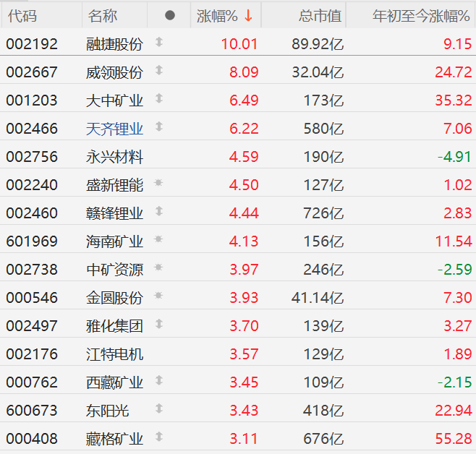Click the 代码 column header
Image resolution: width=476 pixels, height=454 pixels.
(22, 16)
